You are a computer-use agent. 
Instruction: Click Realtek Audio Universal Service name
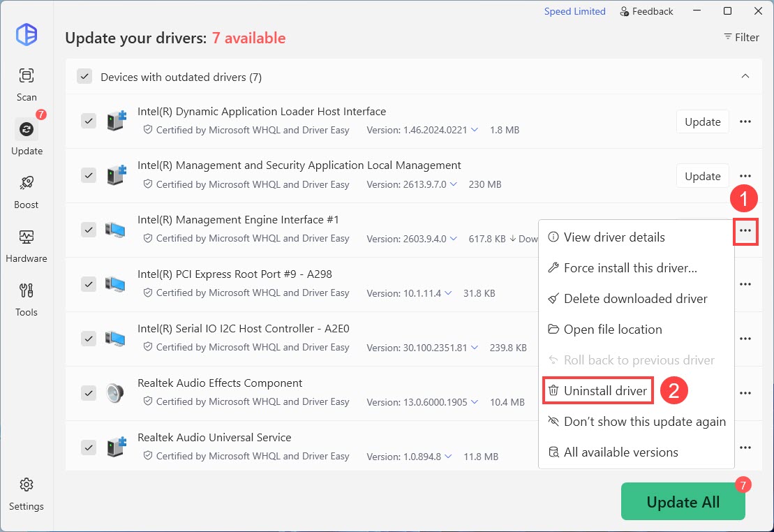point(214,437)
